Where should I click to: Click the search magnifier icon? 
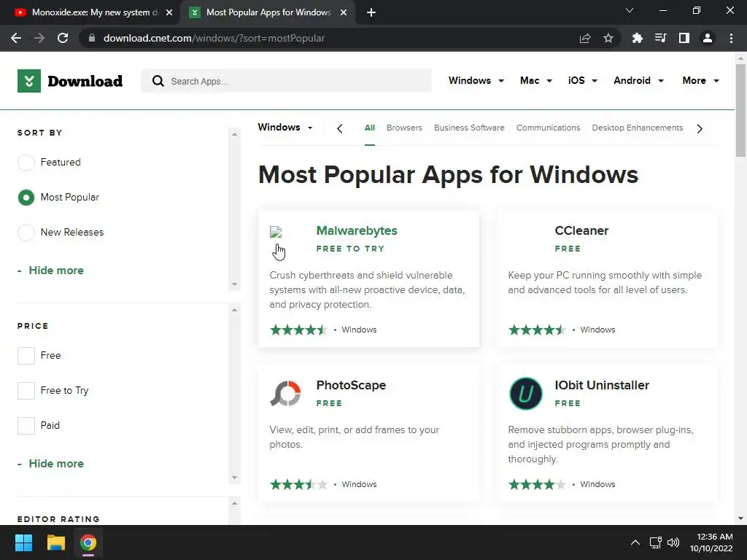(x=158, y=81)
